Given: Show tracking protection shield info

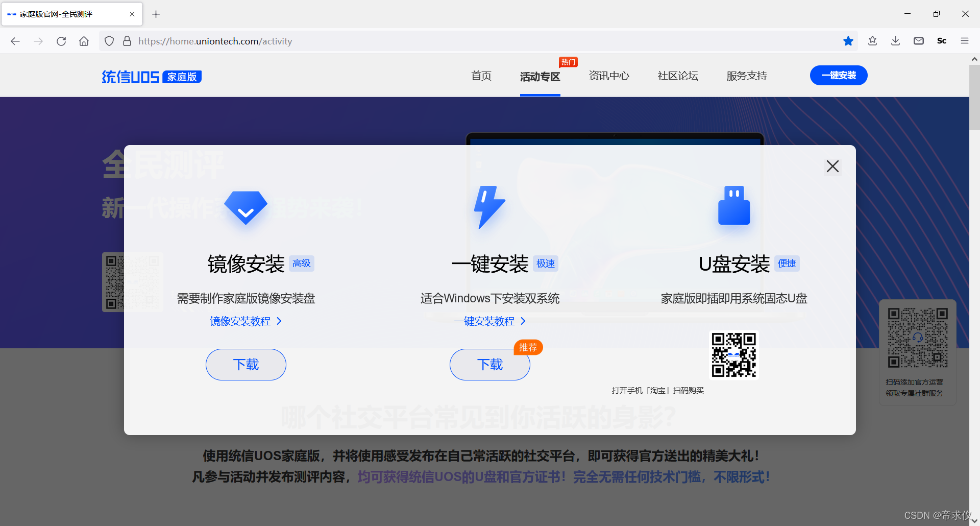Looking at the screenshot, I should point(109,41).
